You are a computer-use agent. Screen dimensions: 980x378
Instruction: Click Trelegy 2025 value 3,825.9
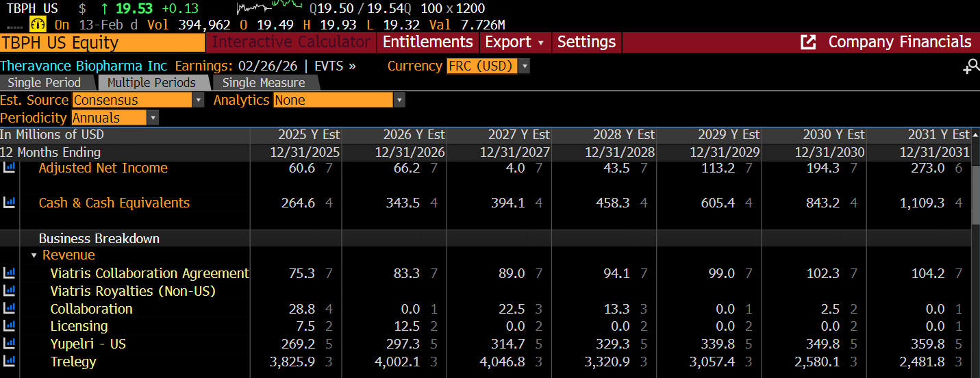pos(292,362)
